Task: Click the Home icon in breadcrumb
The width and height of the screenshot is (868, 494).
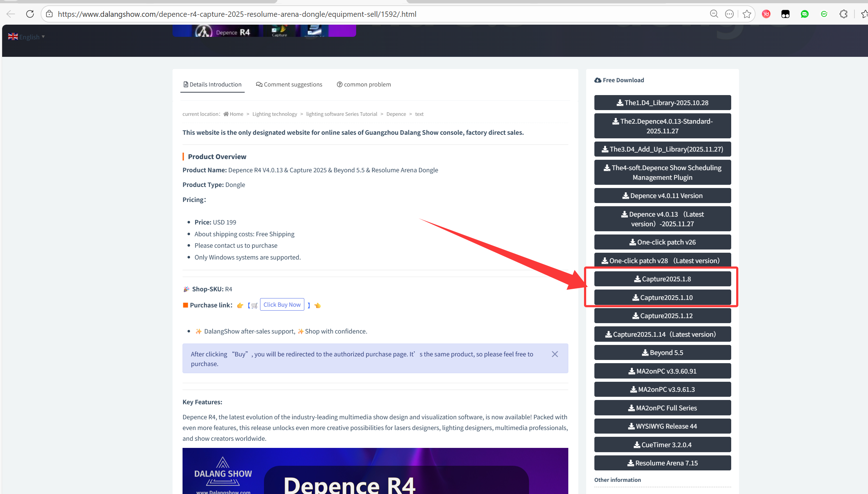Action: coord(226,114)
